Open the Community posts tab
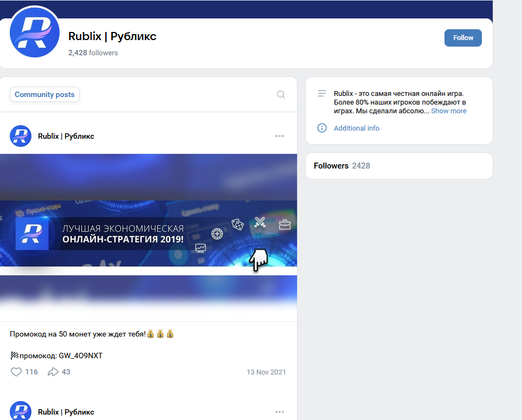Viewport: 522px width, 420px height. 44,94
